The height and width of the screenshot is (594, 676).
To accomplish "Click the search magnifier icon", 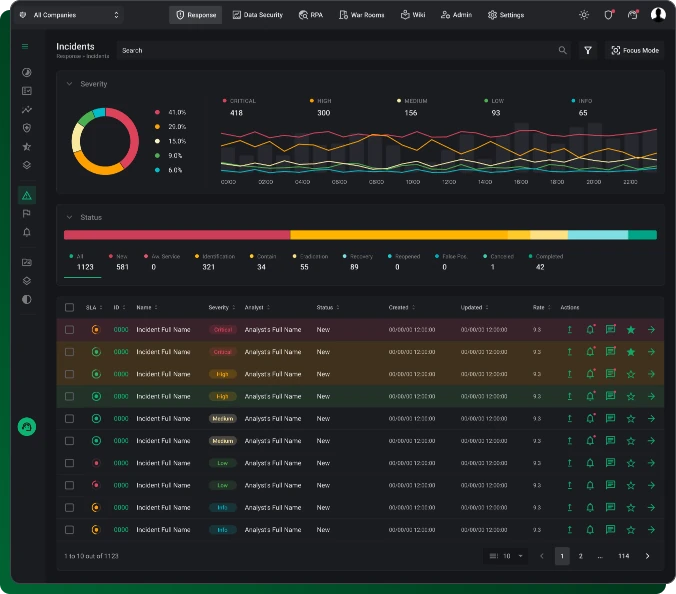I will pyautogui.click(x=563, y=50).
